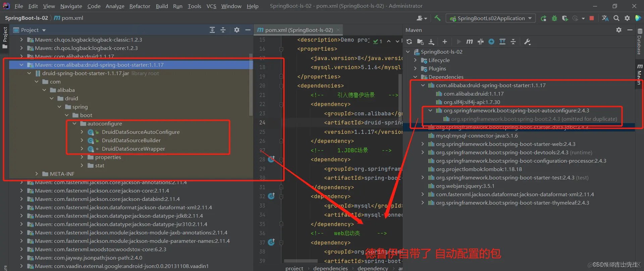Screen dimensions: 644x271
Task: Expand spring-boot-starter-web:2.4.3 dependency
Action: pyautogui.click(x=423, y=144)
